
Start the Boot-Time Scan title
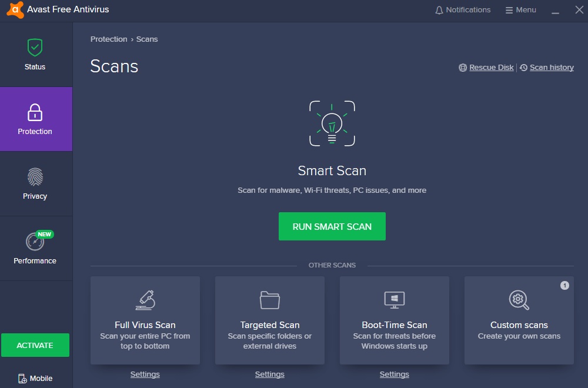click(x=394, y=325)
